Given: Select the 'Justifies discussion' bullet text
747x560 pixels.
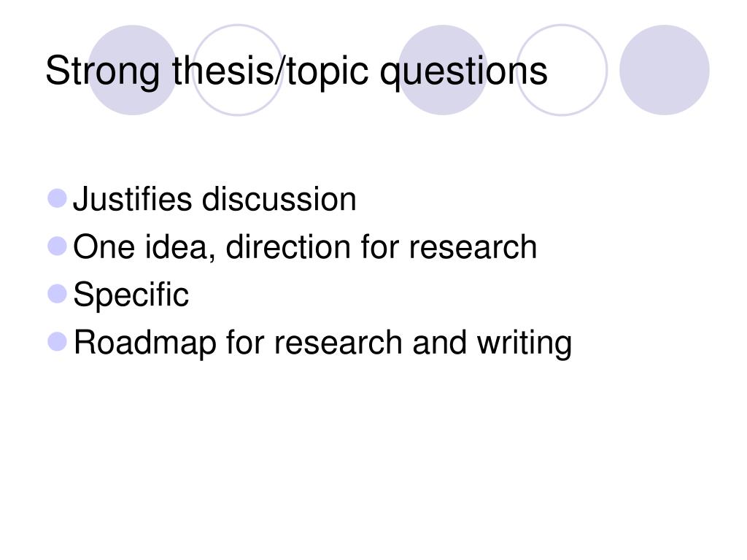Looking at the screenshot, I should pyautogui.click(x=214, y=198).
